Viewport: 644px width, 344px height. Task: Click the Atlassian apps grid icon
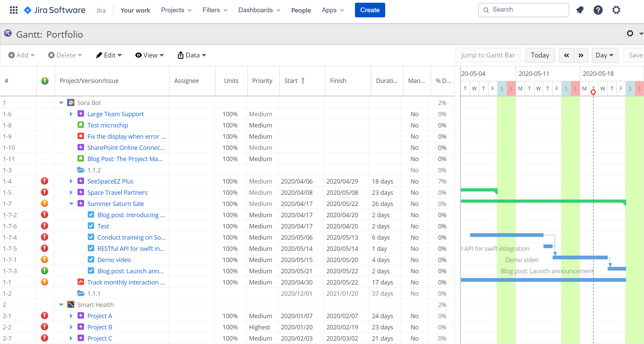(14, 10)
